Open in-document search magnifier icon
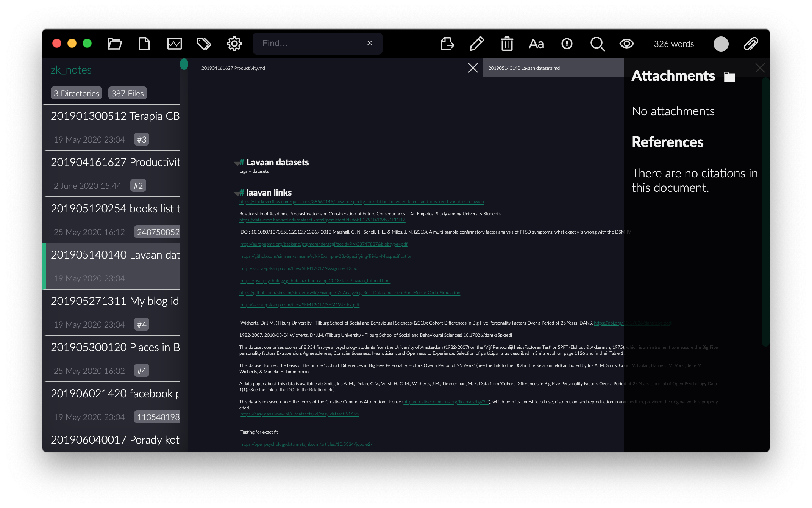 598,44
